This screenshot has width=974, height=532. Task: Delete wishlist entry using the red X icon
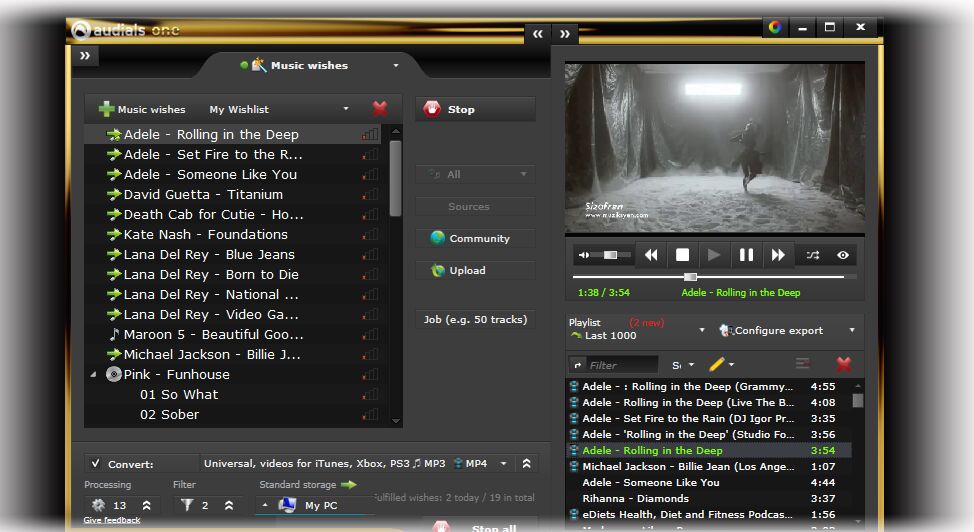pos(380,109)
